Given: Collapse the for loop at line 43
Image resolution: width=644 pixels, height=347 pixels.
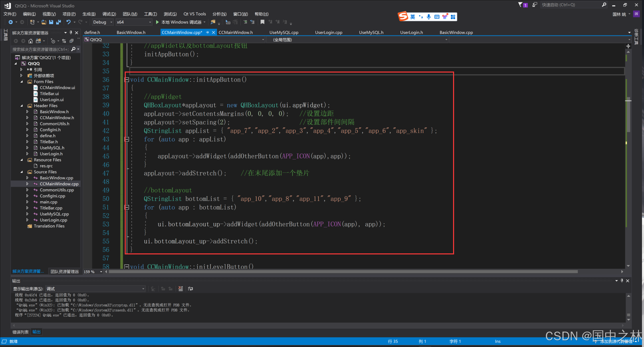Looking at the screenshot, I should point(127,139).
